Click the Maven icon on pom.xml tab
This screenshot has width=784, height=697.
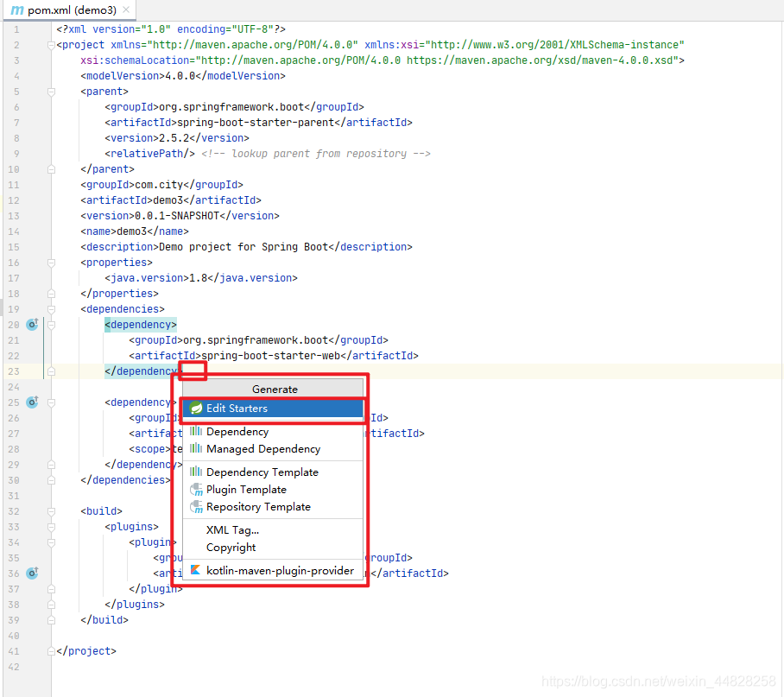point(17,10)
